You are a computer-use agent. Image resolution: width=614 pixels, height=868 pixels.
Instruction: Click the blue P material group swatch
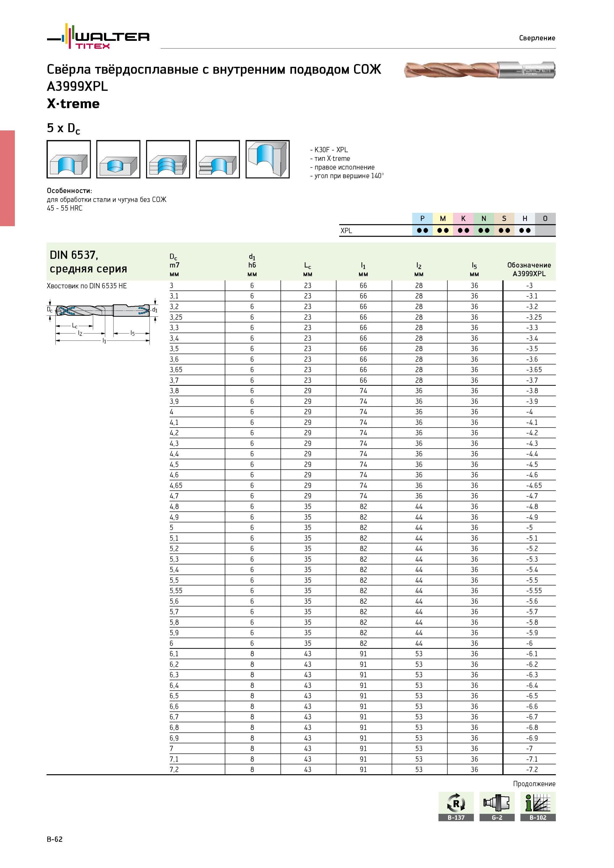point(422,218)
